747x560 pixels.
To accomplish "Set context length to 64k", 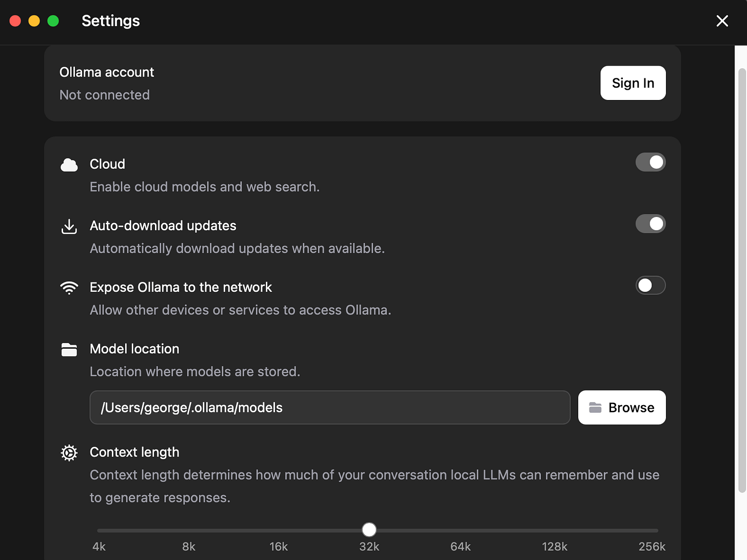I will (460, 530).
